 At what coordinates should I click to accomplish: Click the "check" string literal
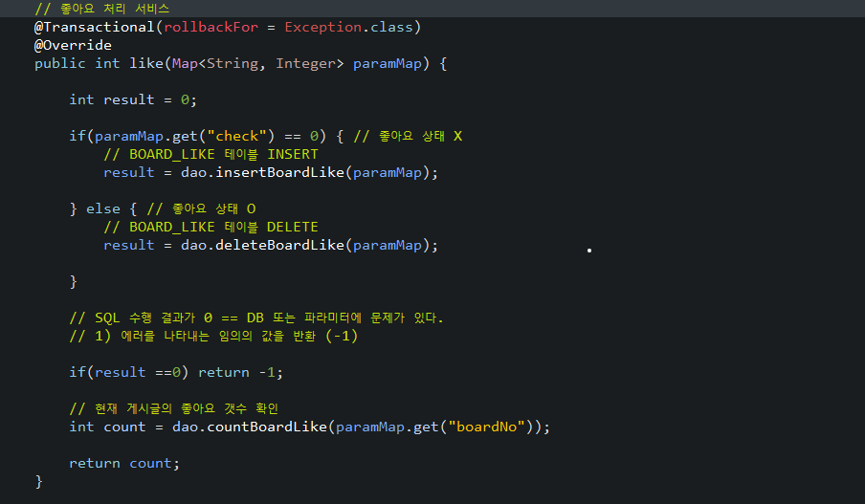pyautogui.click(x=236, y=136)
